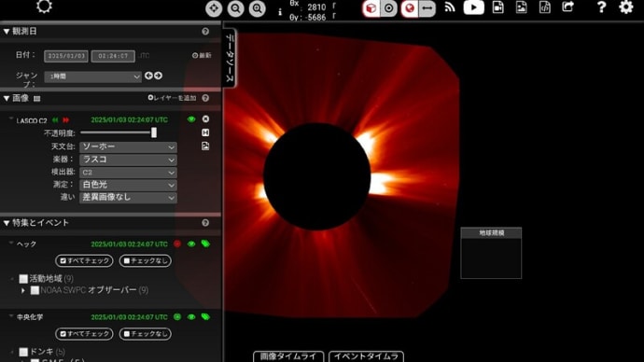Click the date field 2025/01/03
The image size is (644, 362).
66,56
